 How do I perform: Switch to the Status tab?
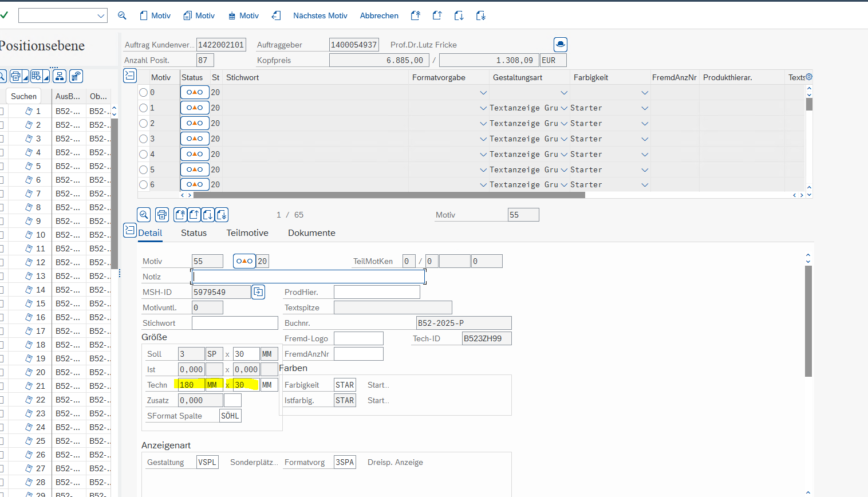(x=194, y=233)
